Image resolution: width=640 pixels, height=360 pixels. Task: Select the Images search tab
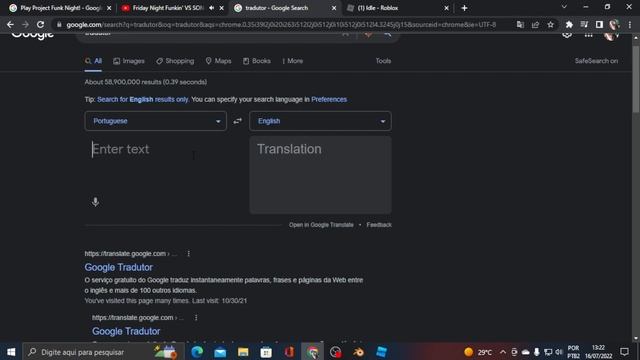(129, 61)
